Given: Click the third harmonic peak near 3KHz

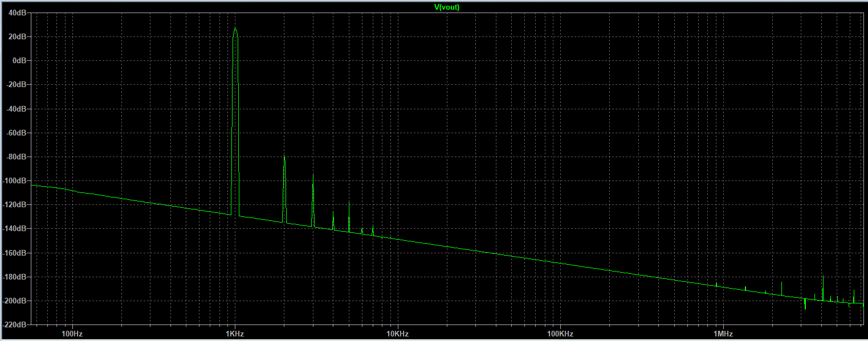Looking at the screenshot, I should [x=313, y=175].
